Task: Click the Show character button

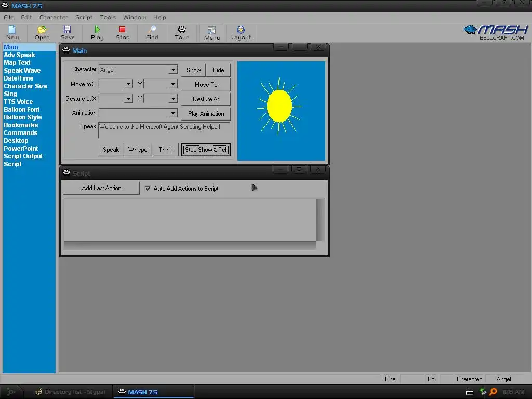Action: pyautogui.click(x=193, y=70)
